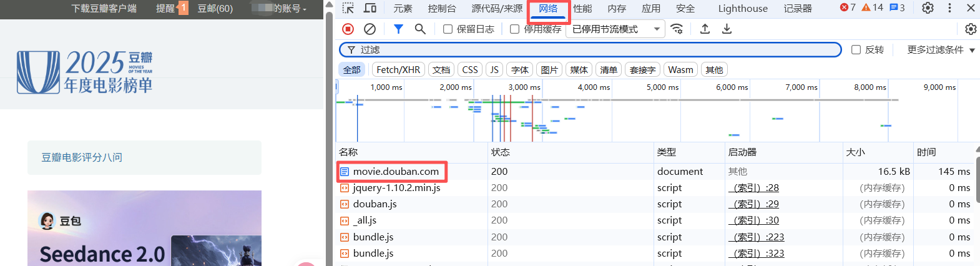Filter requests by 媒体
This screenshot has height=266, width=980.
pos(579,70)
